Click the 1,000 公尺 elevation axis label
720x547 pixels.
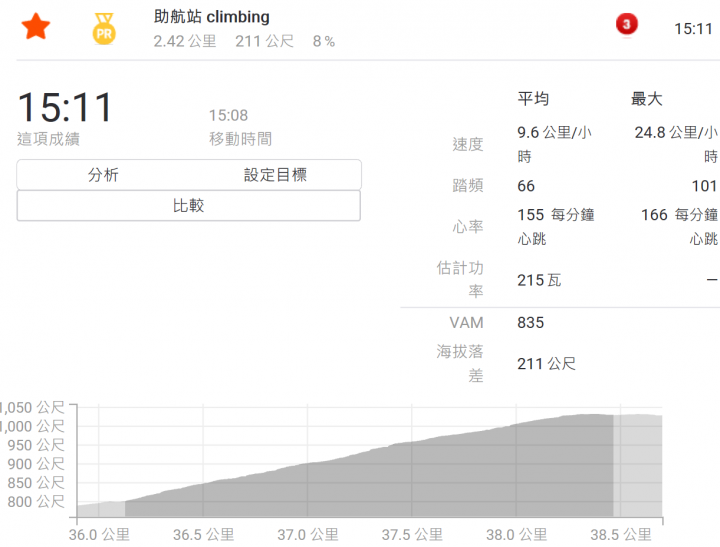(32, 426)
